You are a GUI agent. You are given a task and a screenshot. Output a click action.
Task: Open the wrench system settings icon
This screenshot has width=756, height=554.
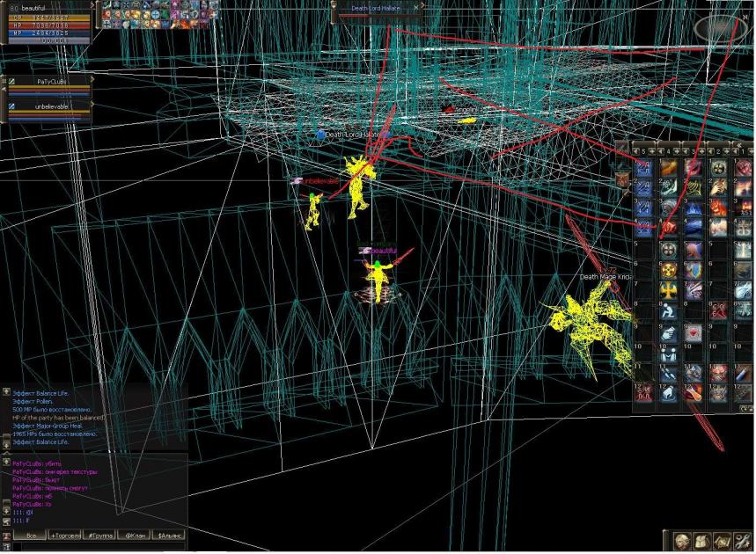point(742,541)
